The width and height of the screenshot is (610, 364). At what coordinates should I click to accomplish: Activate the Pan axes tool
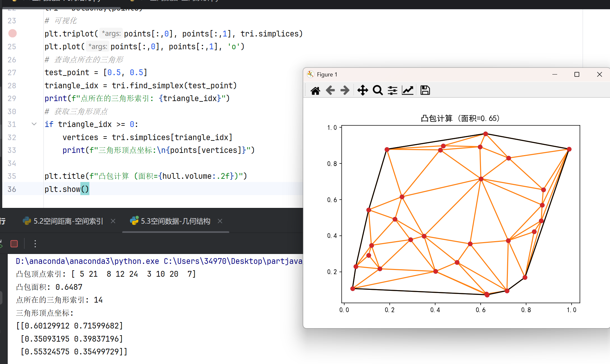362,91
